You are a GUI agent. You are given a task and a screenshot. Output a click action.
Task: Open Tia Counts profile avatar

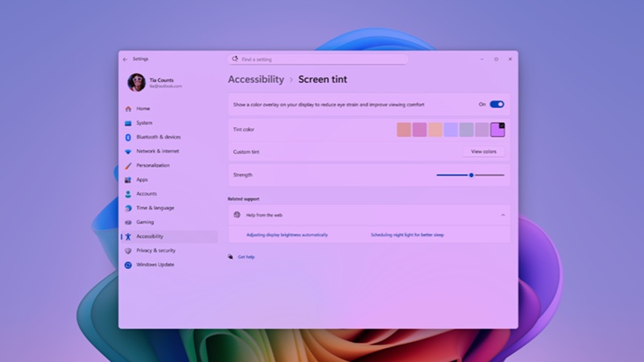[136, 82]
